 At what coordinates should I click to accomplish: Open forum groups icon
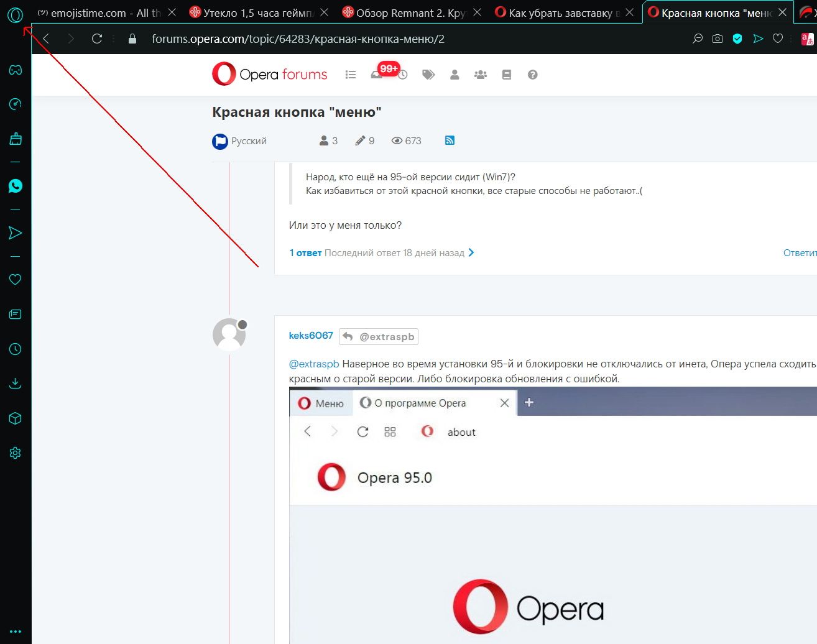point(481,75)
